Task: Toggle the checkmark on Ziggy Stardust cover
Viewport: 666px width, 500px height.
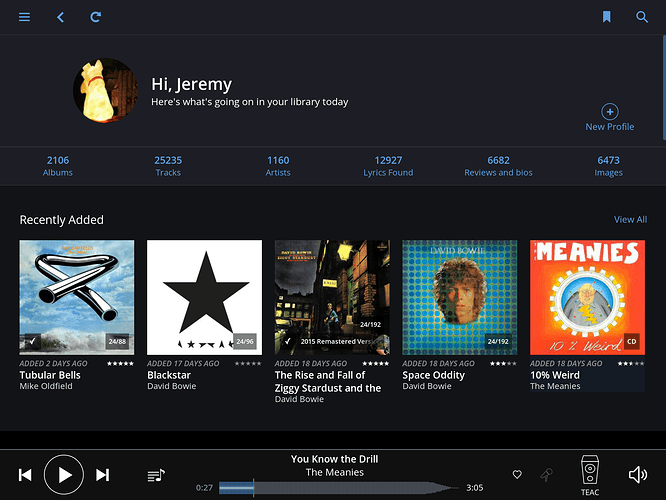Action: click(x=288, y=341)
